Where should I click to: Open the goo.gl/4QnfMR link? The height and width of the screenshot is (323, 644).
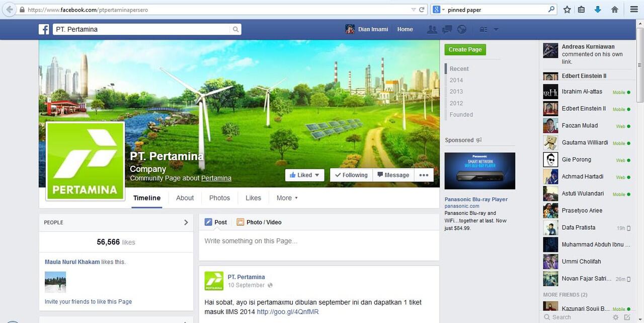point(288,312)
